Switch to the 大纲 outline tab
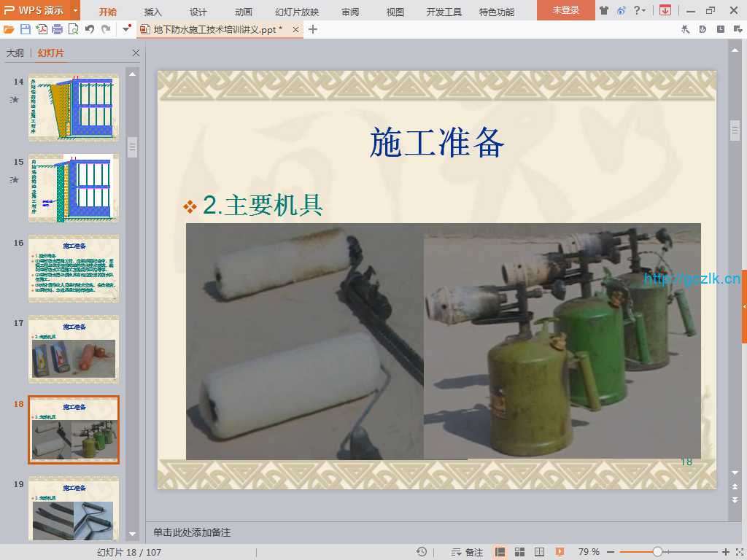 (x=15, y=53)
